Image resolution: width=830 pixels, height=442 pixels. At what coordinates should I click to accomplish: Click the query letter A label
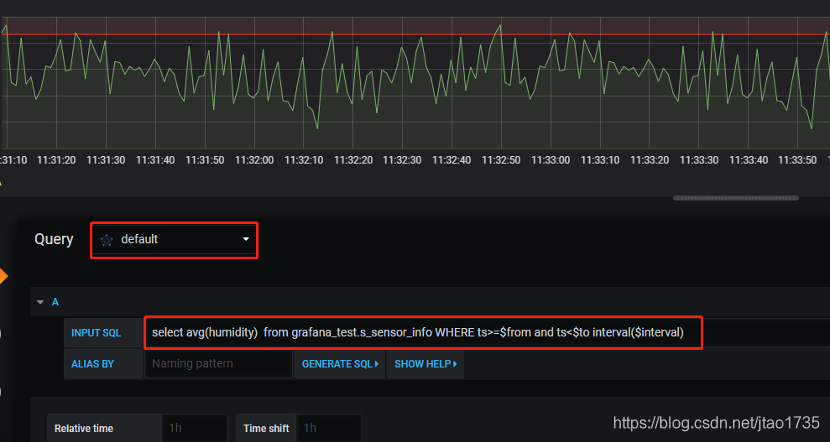click(55, 302)
